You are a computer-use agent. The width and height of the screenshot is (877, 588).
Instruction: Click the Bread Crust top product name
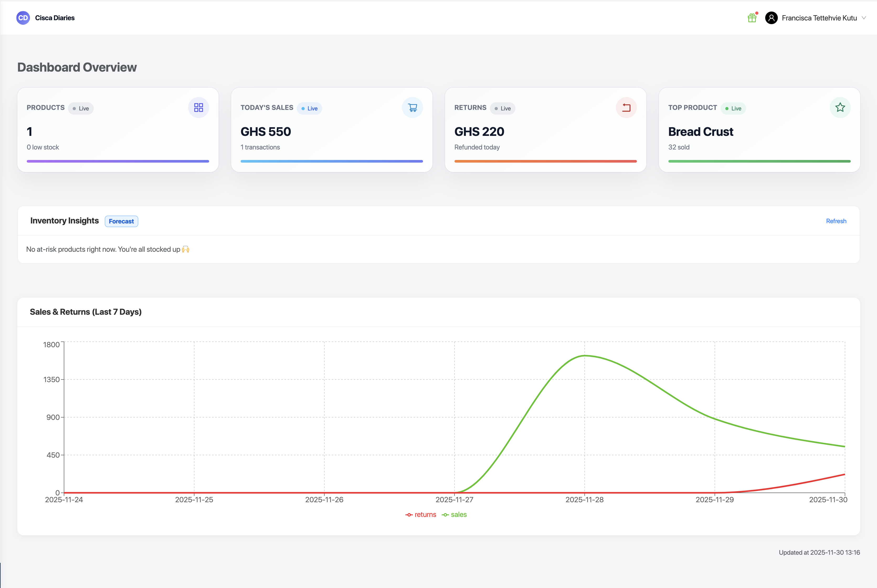[700, 132]
